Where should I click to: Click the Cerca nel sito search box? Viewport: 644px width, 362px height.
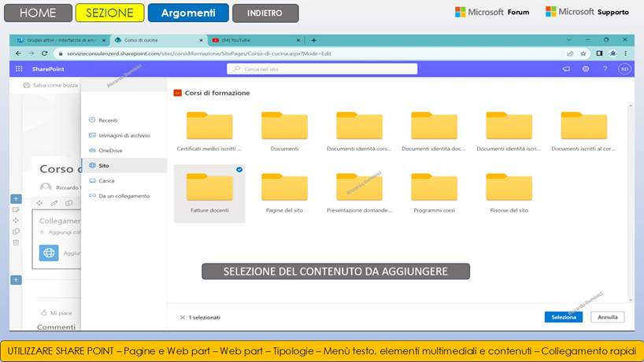[322, 69]
